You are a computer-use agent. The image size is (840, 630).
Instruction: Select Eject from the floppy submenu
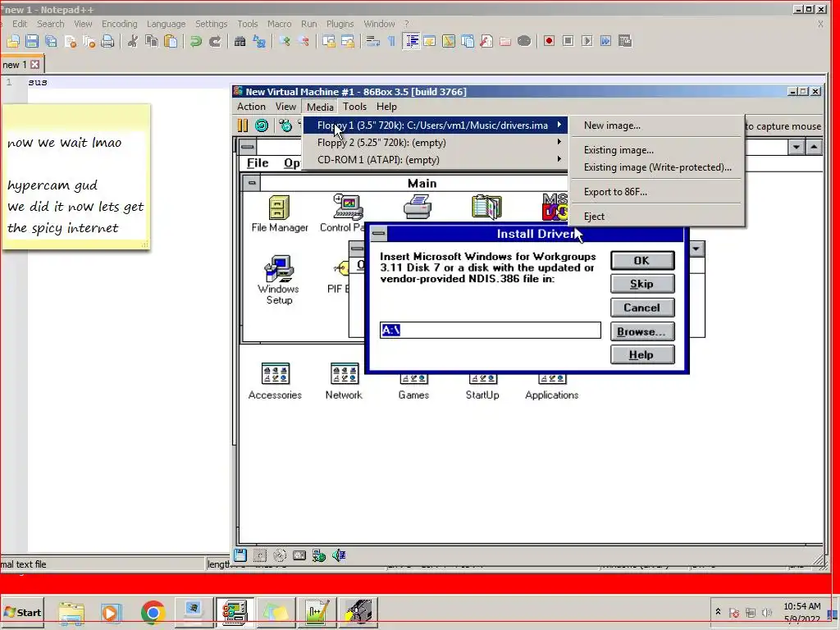coord(657,217)
